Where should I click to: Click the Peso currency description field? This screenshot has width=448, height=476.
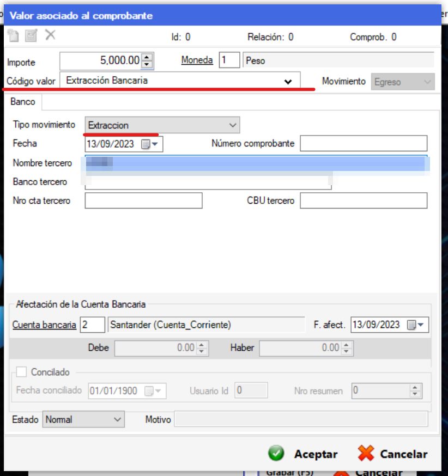coord(338,60)
